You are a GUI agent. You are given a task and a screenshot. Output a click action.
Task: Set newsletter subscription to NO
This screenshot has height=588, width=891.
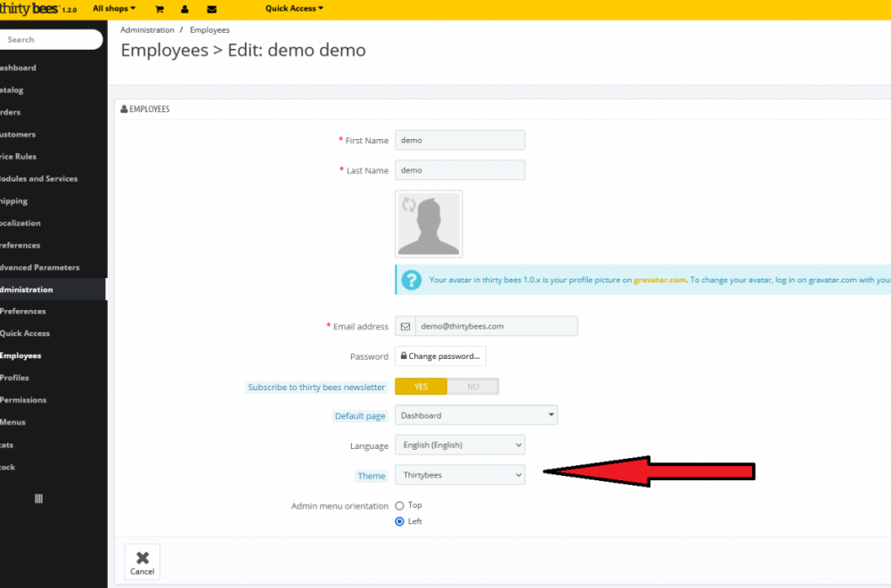point(472,387)
